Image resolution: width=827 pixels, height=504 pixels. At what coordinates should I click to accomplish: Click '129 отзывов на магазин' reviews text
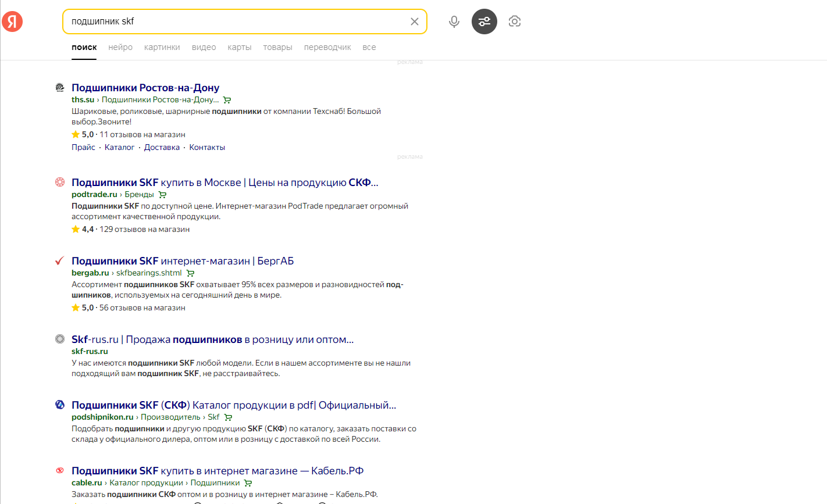(144, 229)
